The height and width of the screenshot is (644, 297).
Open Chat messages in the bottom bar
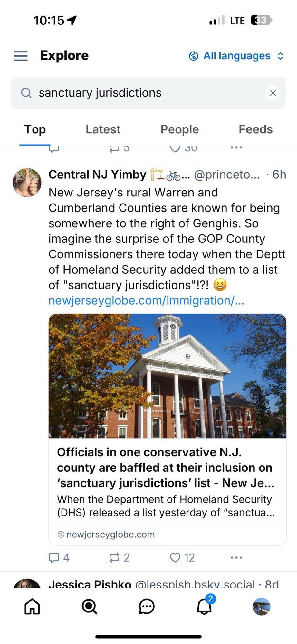[x=147, y=607]
